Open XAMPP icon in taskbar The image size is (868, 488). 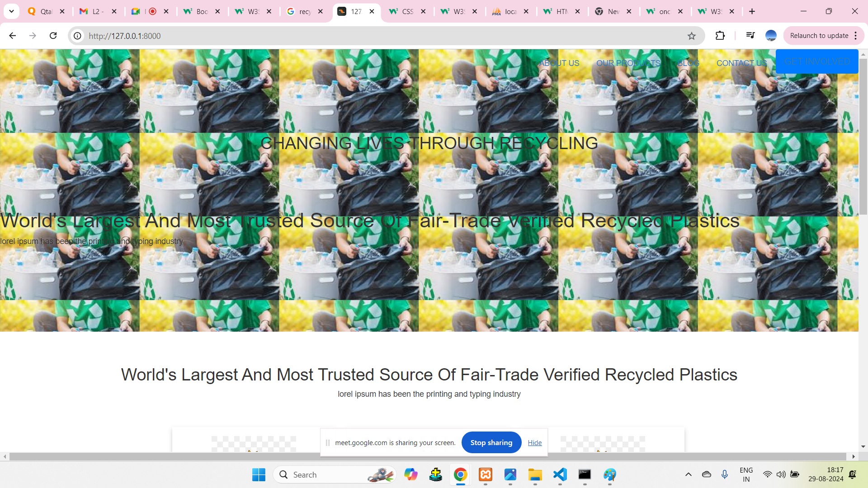[486, 474]
